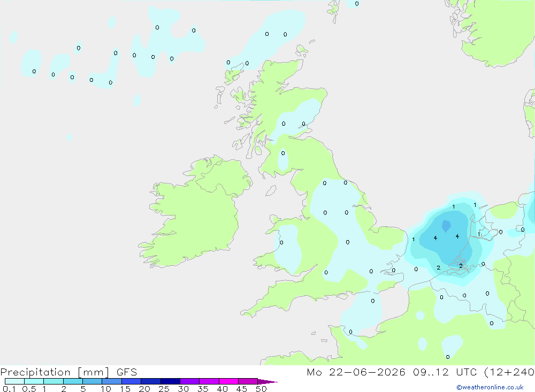Click the 'Mo 22-06-2026' date text
This screenshot has height=392, width=535.
(x=356, y=372)
